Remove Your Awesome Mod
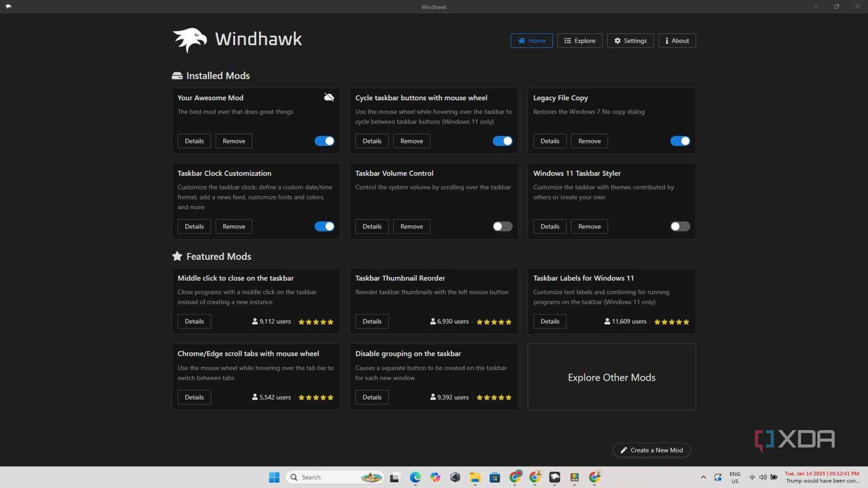Viewport: 868px width, 488px height. click(x=234, y=141)
